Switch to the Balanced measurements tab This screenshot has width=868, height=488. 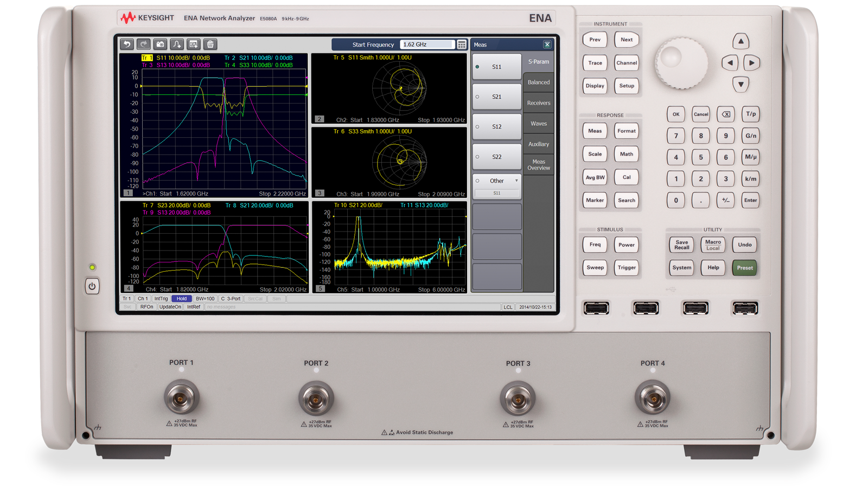click(539, 82)
